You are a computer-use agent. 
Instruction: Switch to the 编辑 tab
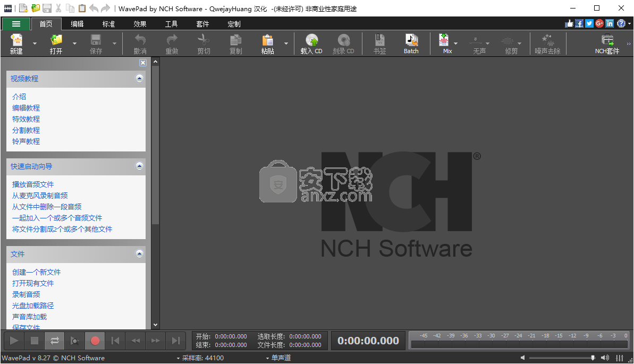pos(77,24)
